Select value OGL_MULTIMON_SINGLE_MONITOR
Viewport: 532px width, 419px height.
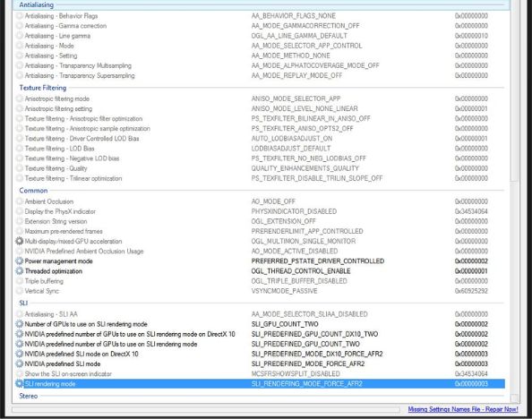pos(304,241)
